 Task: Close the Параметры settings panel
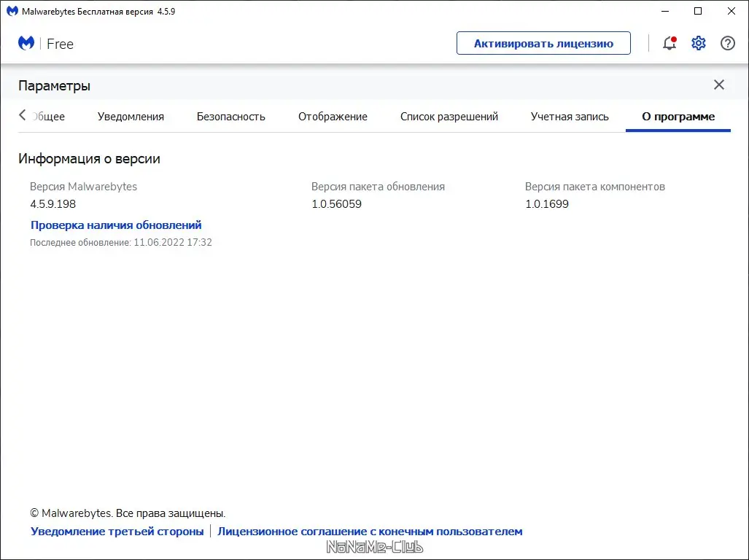tap(719, 85)
